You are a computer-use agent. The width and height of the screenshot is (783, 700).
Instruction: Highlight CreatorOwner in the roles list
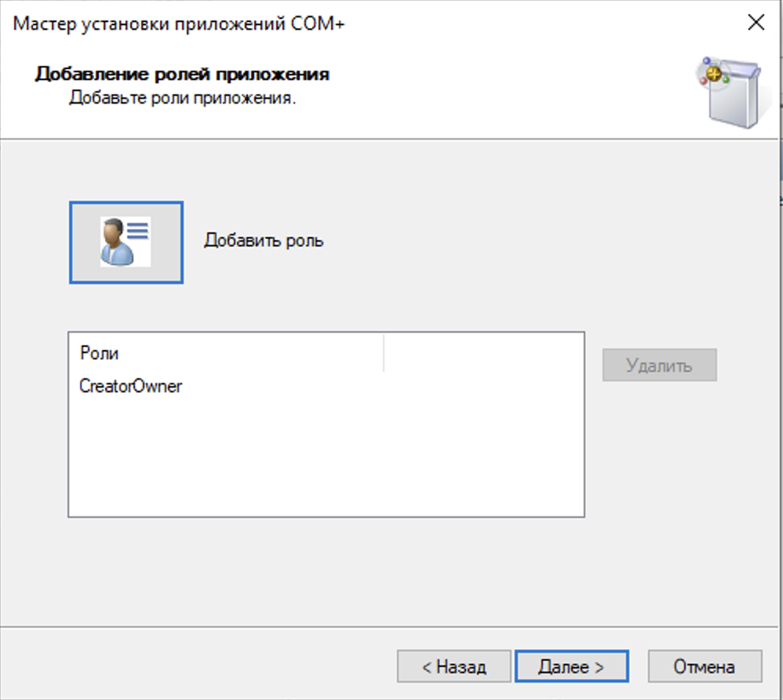click(130, 385)
